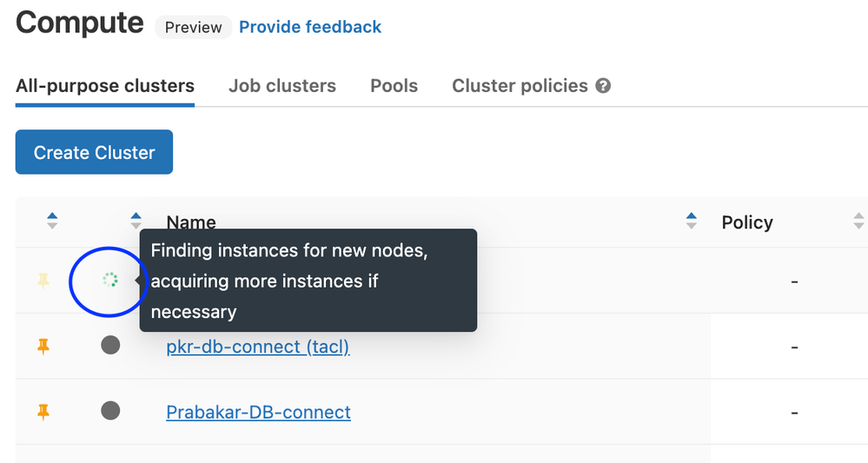868x463 pixels.
Task: Click the green loading spinner status icon
Action: [x=109, y=280]
